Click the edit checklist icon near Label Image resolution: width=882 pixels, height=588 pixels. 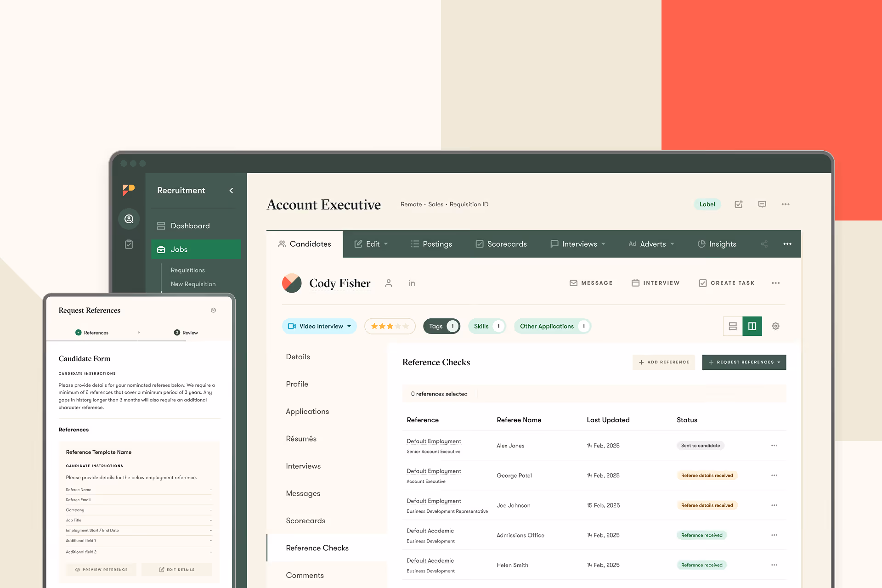click(x=739, y=204)
